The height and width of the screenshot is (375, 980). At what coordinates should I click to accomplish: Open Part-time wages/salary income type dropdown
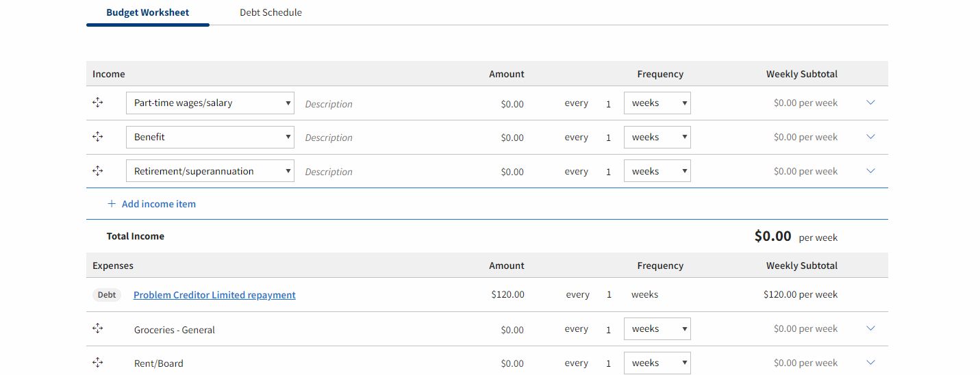pos(210,103)
